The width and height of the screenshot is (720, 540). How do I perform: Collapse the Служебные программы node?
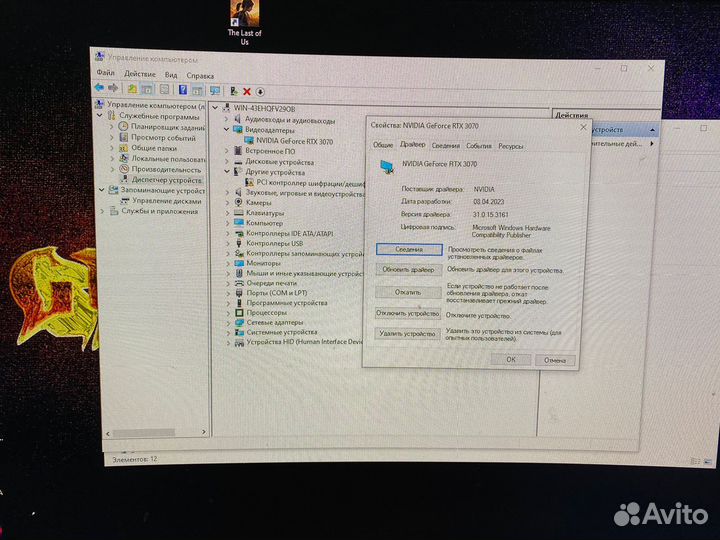pyautogui.click(x=100, y=115)
